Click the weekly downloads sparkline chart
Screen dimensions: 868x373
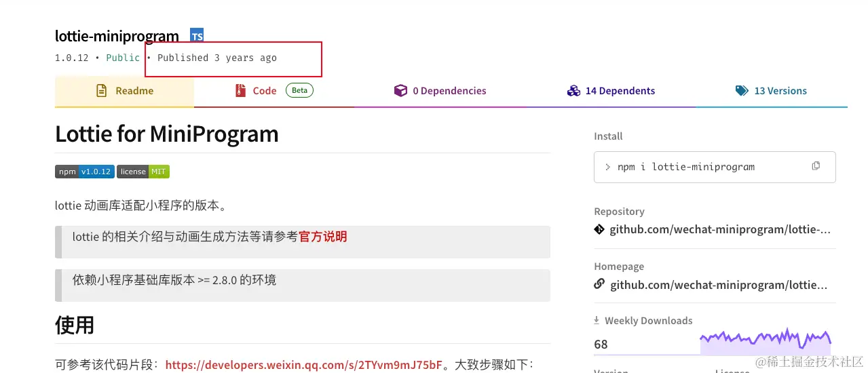[x=766, y=341]
